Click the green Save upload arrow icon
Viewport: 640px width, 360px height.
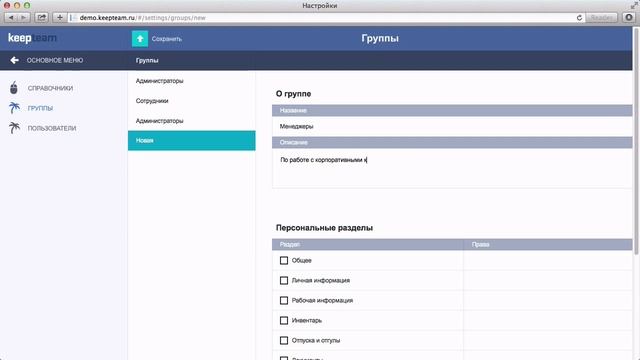pyautogui.click(x=140, y=39)
